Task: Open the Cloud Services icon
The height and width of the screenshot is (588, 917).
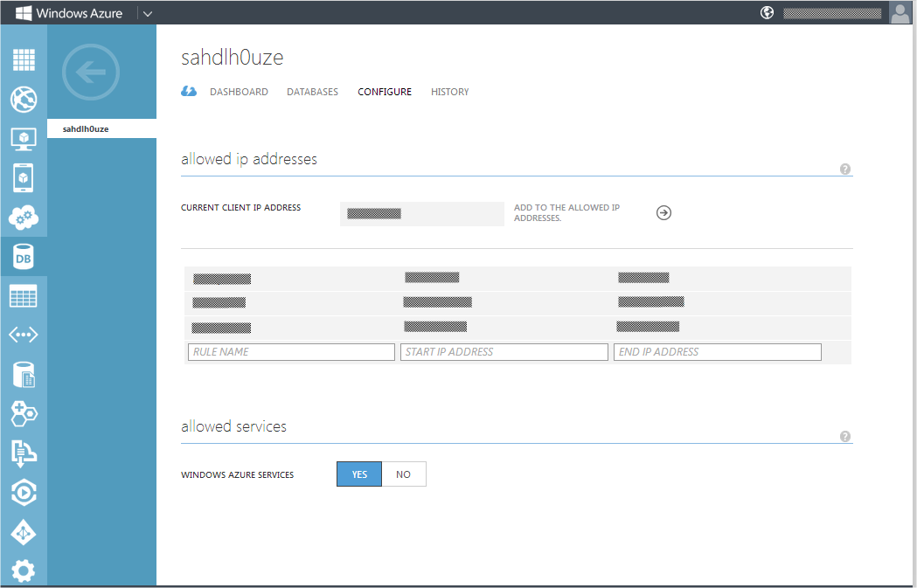Action: click(x=24, y=217)
